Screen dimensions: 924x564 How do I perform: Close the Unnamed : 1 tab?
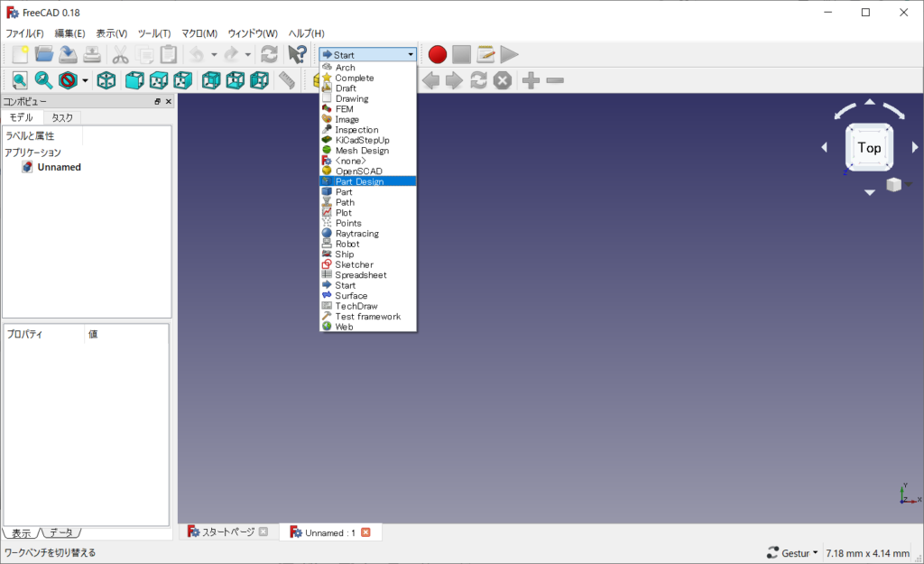[365, 532]
